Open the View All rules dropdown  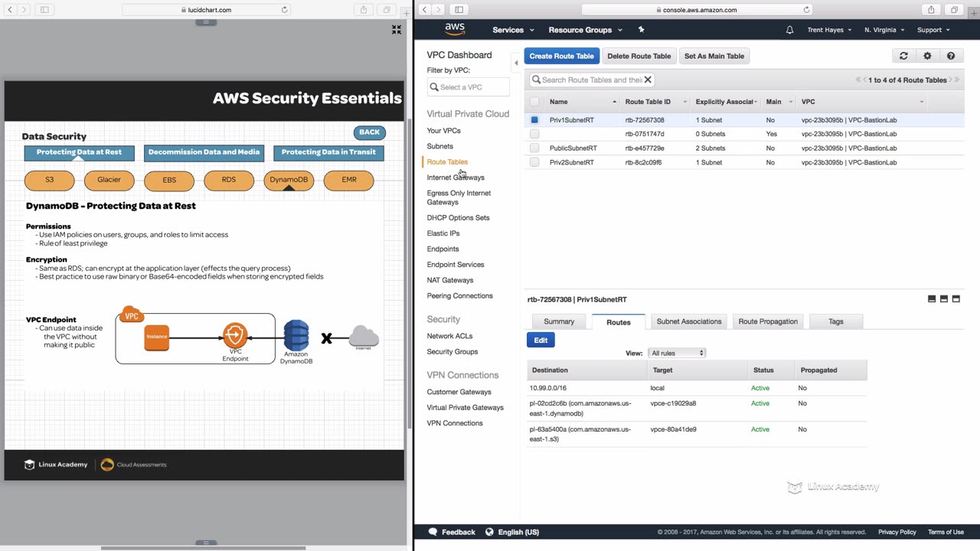pyautogui.click(x=677, y=353)
